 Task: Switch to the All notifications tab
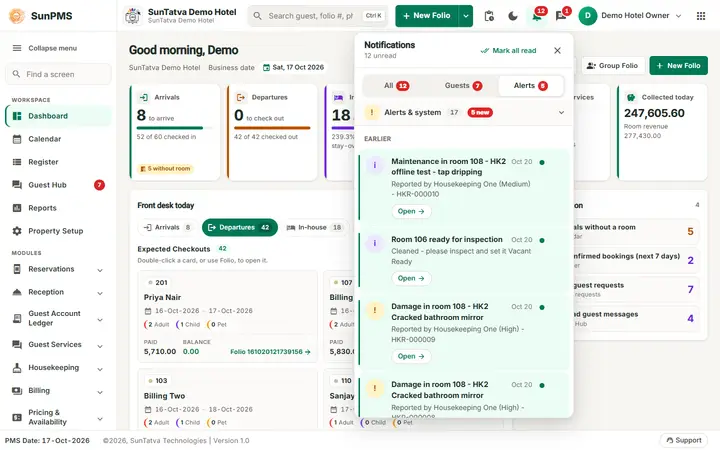(396, 85)
